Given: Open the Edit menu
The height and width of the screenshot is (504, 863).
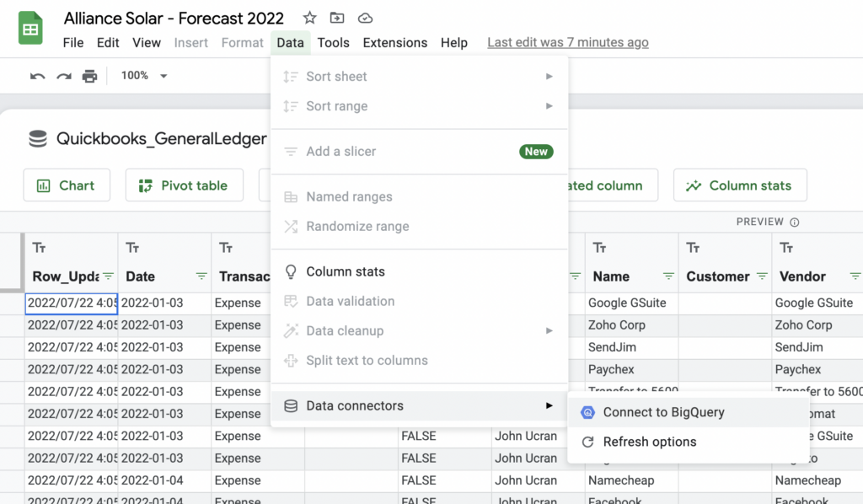Looking at the screenshot, I should click(108, 43).
